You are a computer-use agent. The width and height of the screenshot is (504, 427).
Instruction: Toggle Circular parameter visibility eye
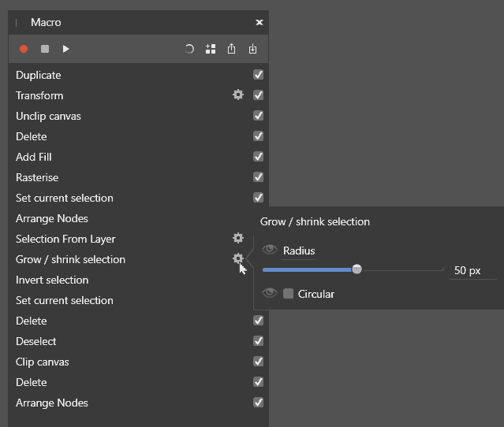tap(270, 293)
